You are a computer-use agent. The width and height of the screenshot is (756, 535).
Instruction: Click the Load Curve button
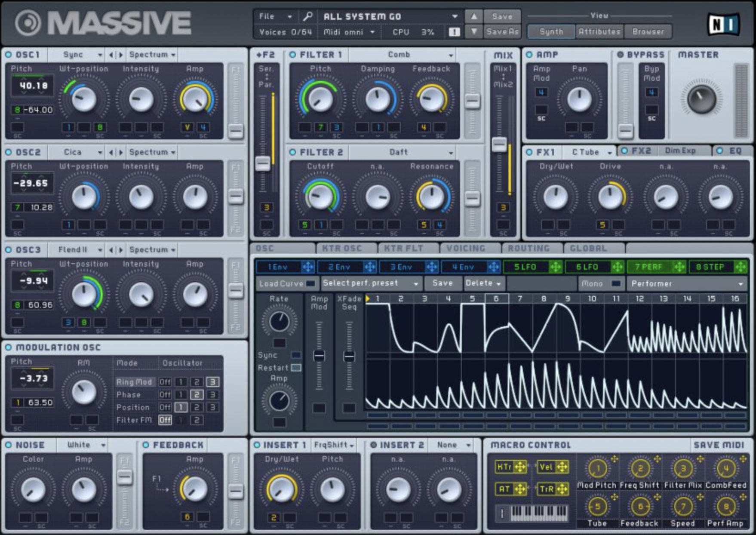282,283
